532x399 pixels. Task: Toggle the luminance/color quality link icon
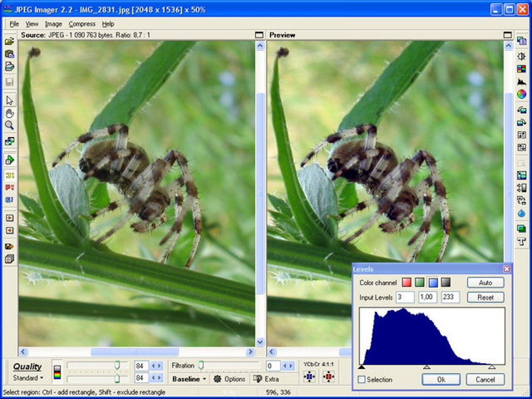58,372
